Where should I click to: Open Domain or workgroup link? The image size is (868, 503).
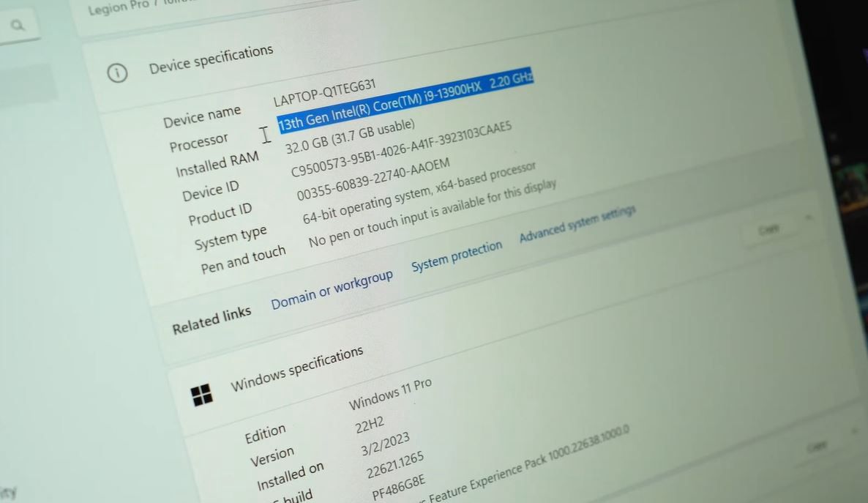332,290
